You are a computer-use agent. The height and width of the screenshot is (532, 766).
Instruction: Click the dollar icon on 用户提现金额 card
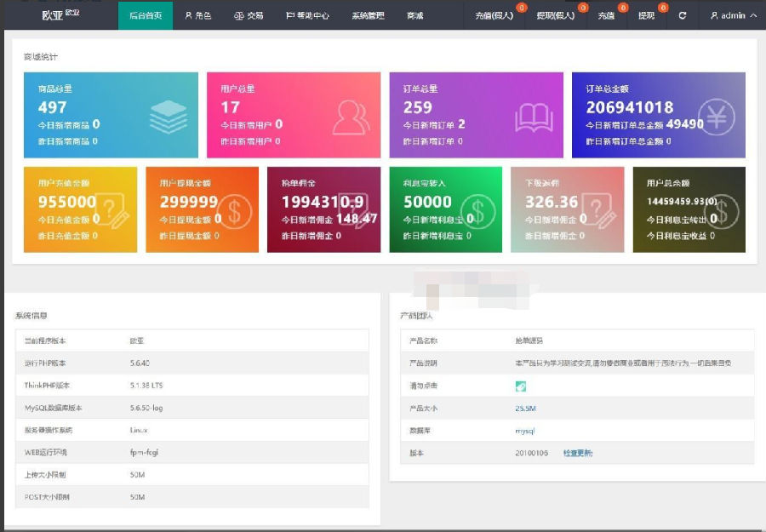pos(235,212)
